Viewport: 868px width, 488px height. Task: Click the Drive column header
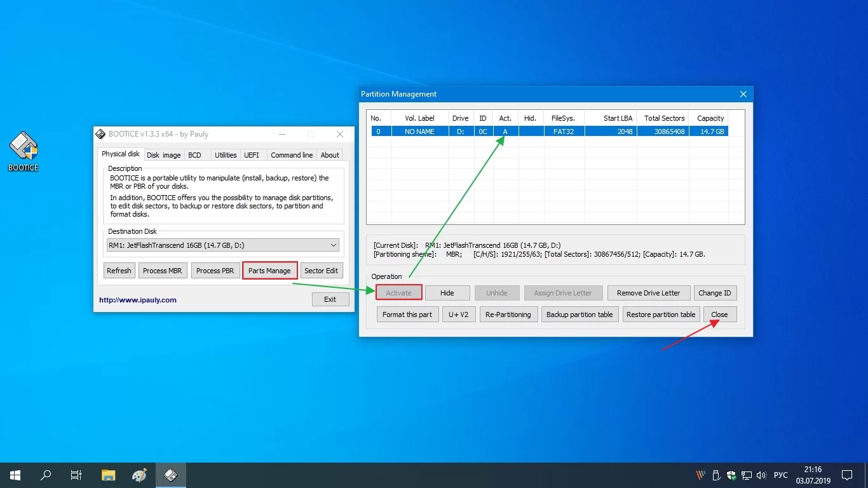pyautogui.click(x=461, y=118)
